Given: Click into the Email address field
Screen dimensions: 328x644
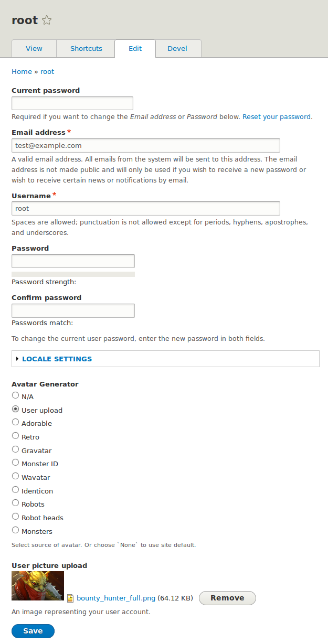Looking at the screenshot, I should [x=145, y=145].
